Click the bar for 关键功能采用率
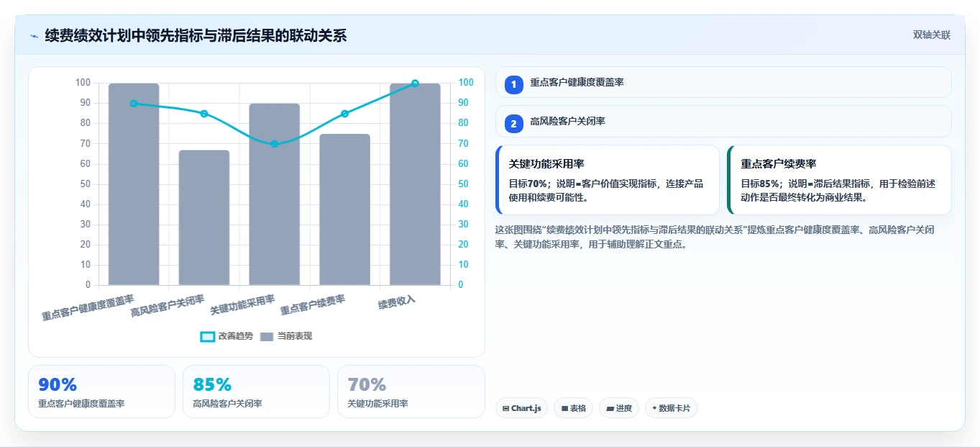 275,194
